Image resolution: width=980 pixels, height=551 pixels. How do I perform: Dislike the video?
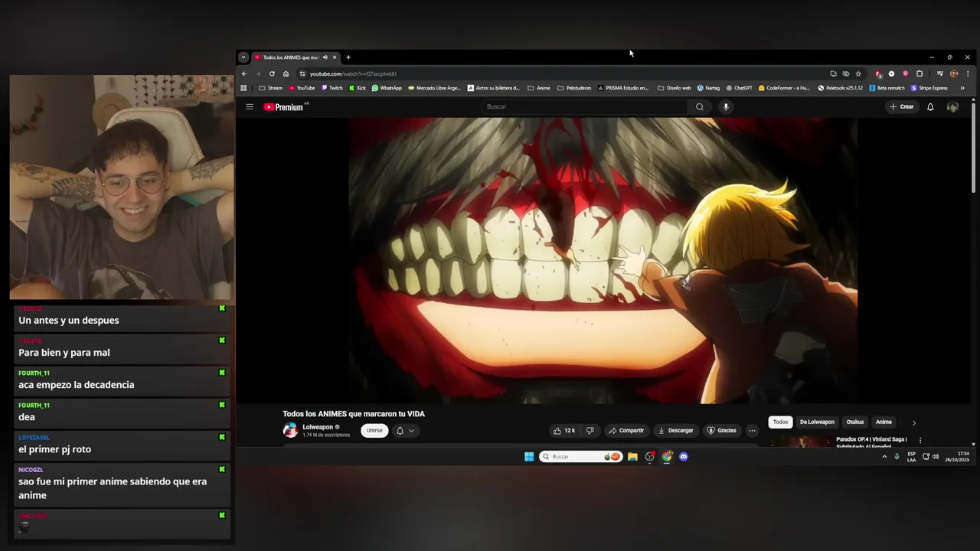point(590,430)
